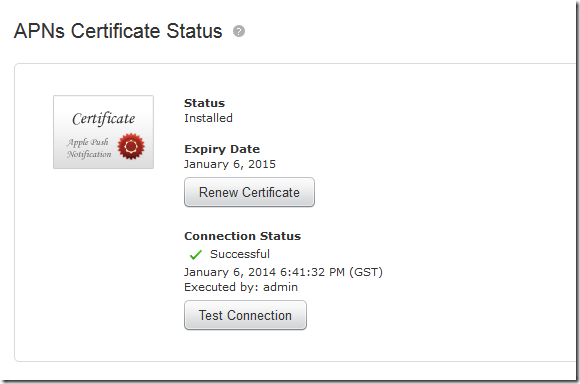Click the Renew Certificate button
This screenshot has width=580, height=384.
(249, 192)
